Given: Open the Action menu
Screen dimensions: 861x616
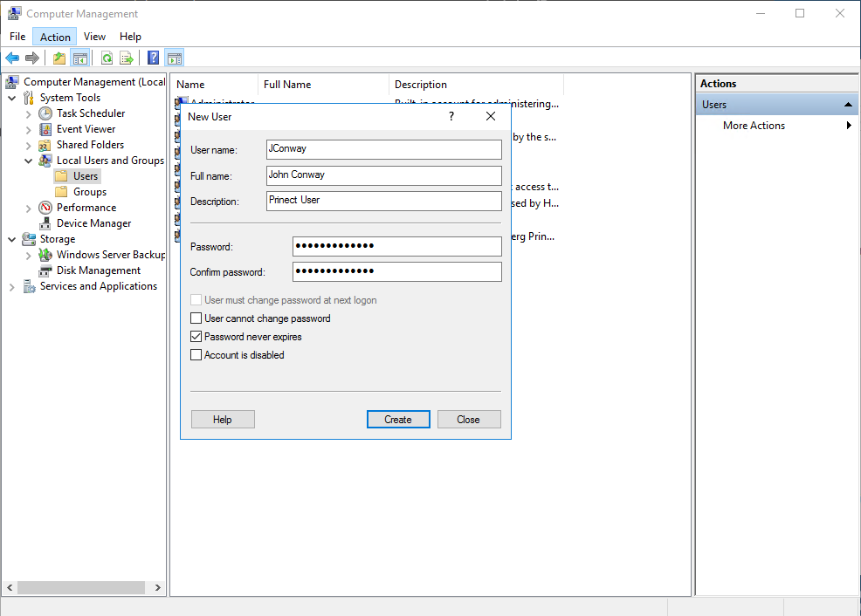Looking at the screenshot, I should click(x=55, y=37).
